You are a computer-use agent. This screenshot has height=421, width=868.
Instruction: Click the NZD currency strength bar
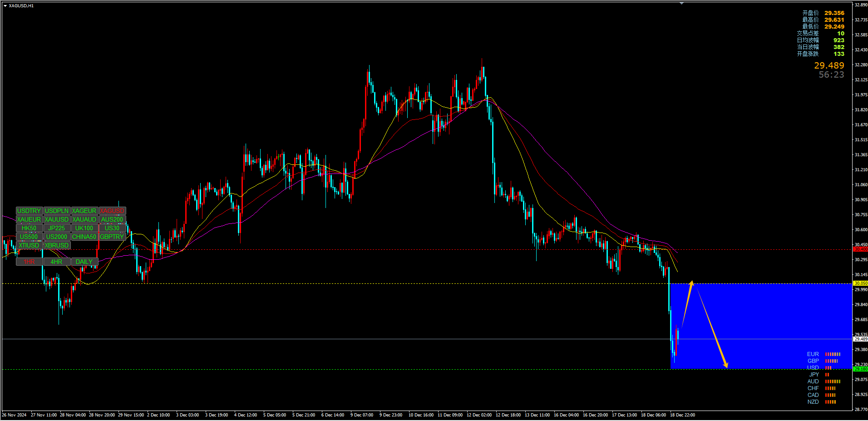click(x=830, y=402)
